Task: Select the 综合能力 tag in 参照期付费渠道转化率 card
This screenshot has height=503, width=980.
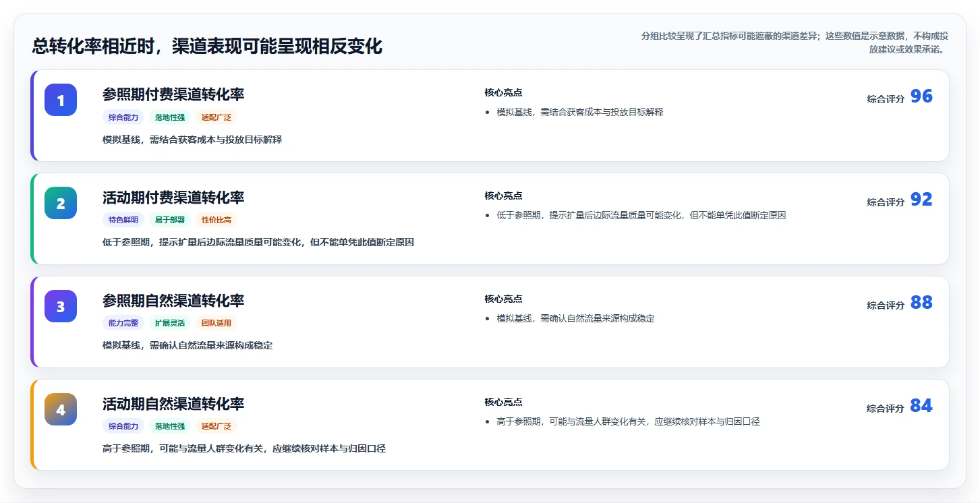Action: (x=123, y=117)
